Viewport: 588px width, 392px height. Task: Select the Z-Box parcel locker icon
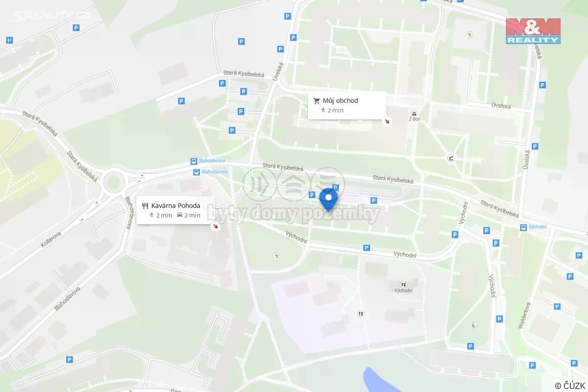415,113
